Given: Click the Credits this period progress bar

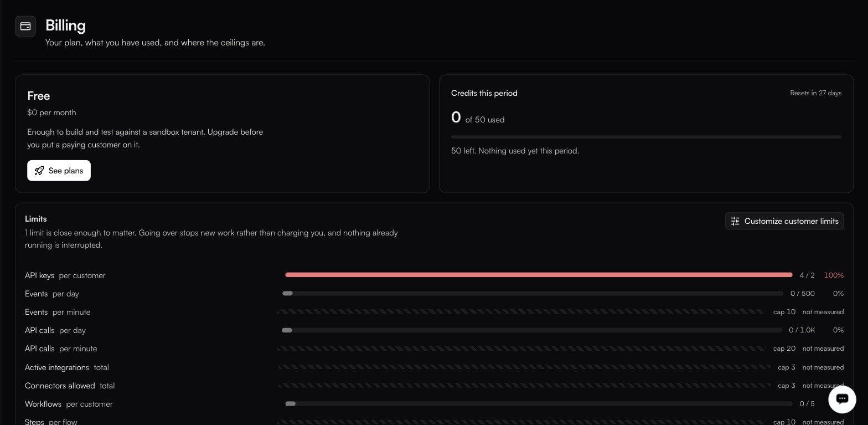Looking at the screenshot, I should click(x=646, y=137).
